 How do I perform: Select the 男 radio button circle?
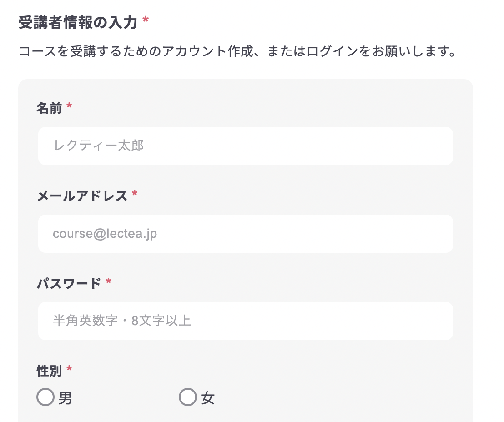pyautogui.click(x=45, y=397)
